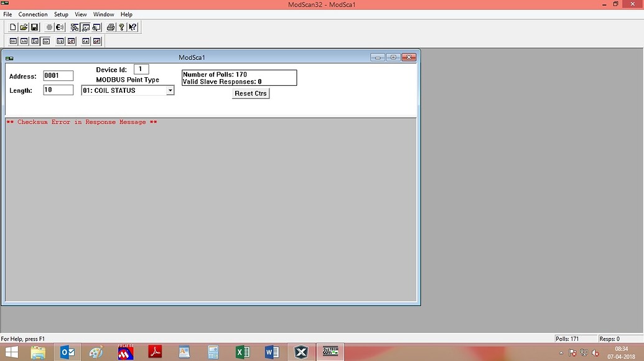Save the current setup using the disk icon
The width and height of the screenshot is (644, 361).
[x=35, y=27]
